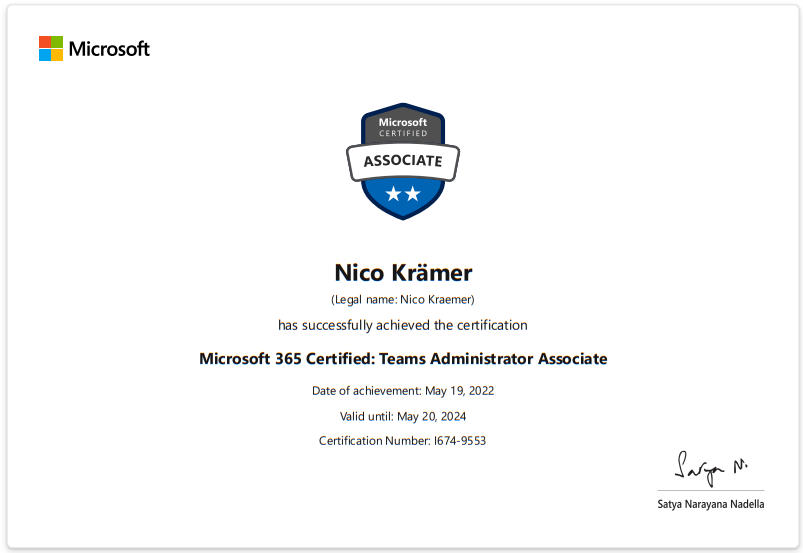This screenshot has width=803, height=553.
Task: Select the name Nico Krämer heading
Action: (403, 272)
